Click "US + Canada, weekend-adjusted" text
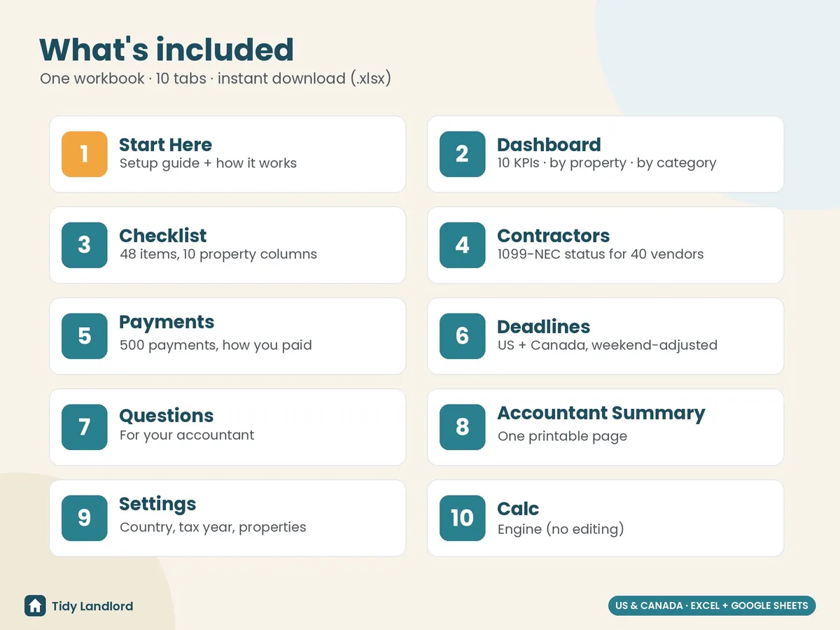This screenshot has height=630, width=840. (608, 345)
